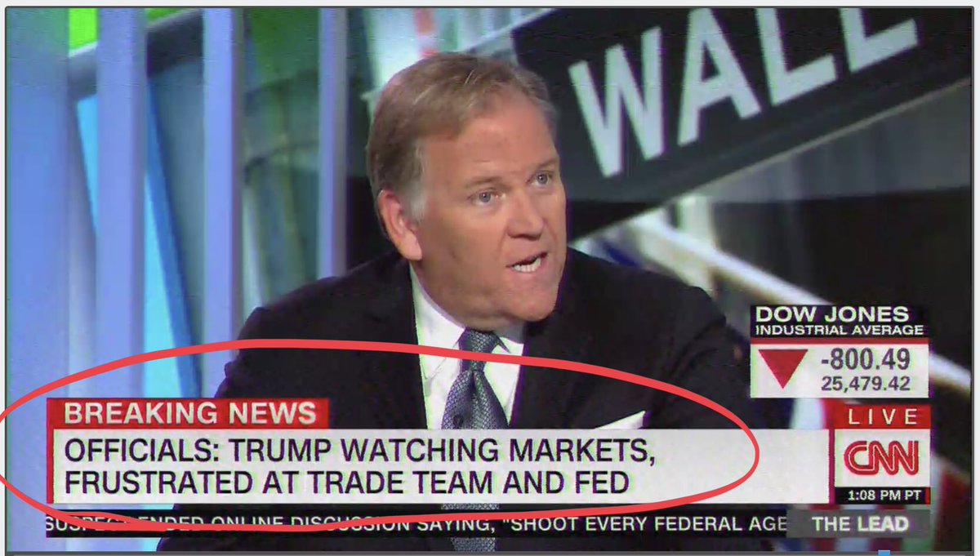Click the red LIVE badge

[881, 417]
